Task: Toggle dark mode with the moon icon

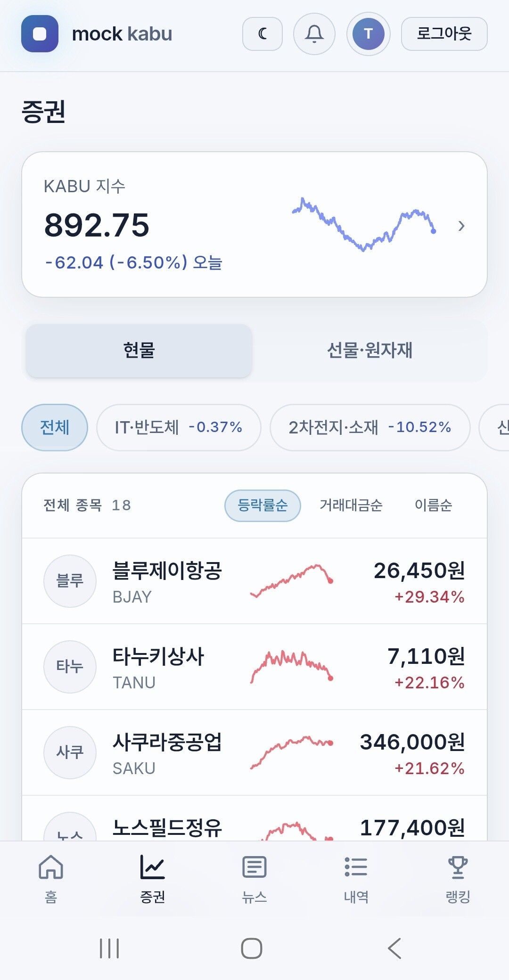Action: 263,34
